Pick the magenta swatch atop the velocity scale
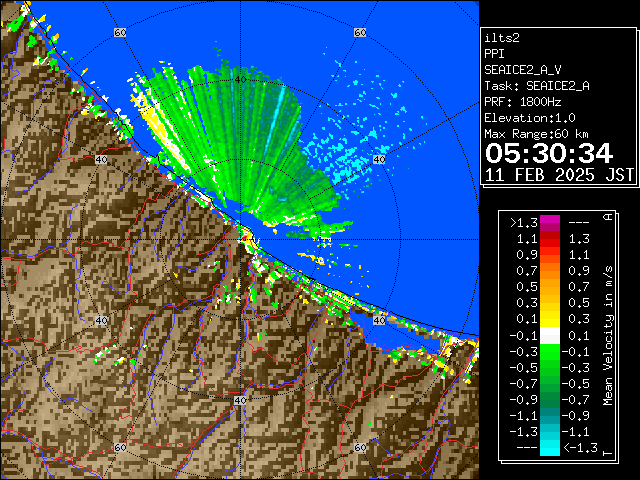This screenshot has height=480, width=640. pos(550,223)
